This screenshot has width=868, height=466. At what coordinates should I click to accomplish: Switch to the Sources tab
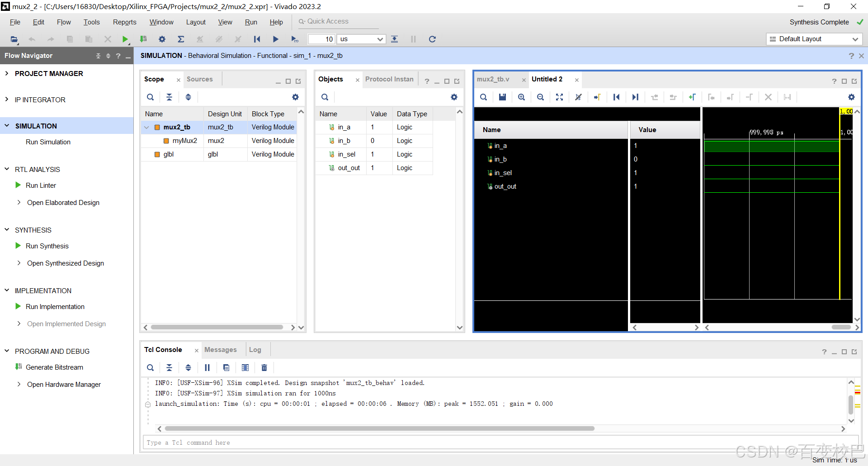click(199, 79)
